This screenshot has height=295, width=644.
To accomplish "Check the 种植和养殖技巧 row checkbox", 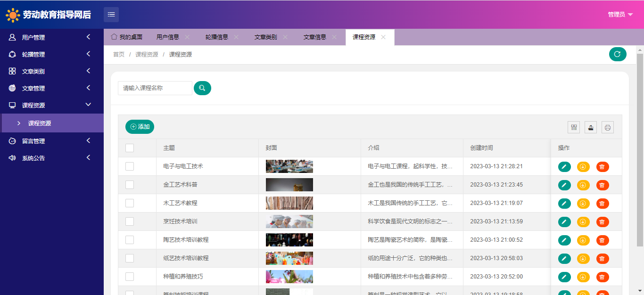I will [x=130, y=277].
